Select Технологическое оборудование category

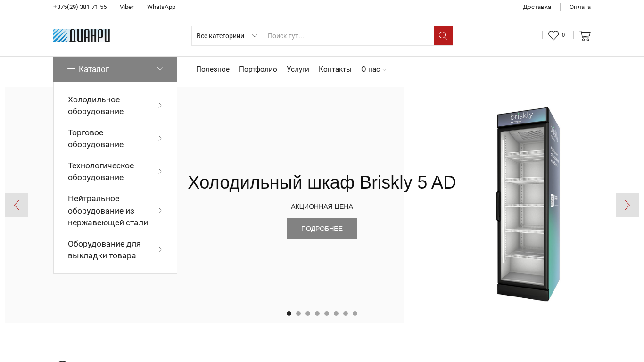(x=101, y=172)
